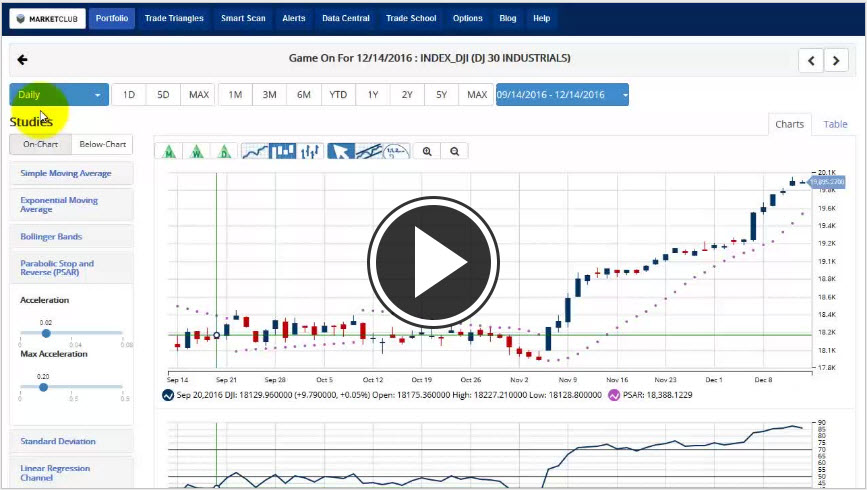
Task: Zoom out of the chart
Action: (x=454, y=152)
